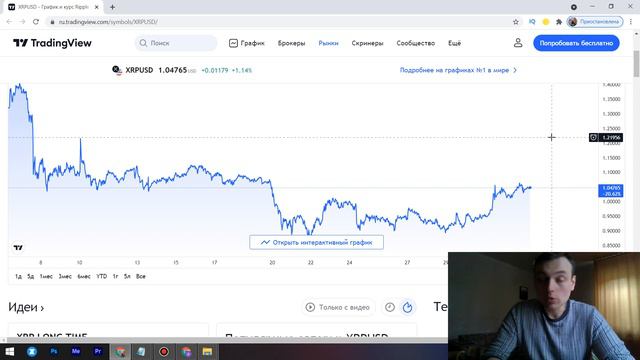Click the TradingView watermark on the chart
Image resolution: width=640 pixels, height=360 pixels.
point(18,247)
